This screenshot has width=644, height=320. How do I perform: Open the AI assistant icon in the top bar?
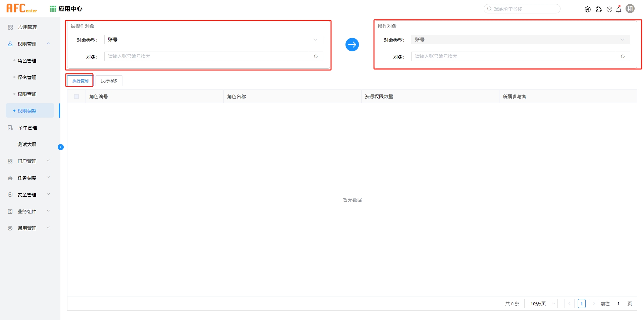588,9
